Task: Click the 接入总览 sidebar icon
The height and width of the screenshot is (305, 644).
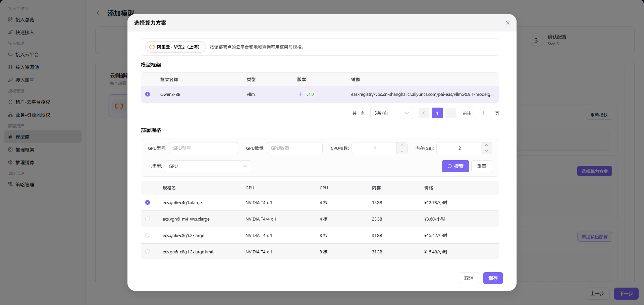Action: point(10,19)
